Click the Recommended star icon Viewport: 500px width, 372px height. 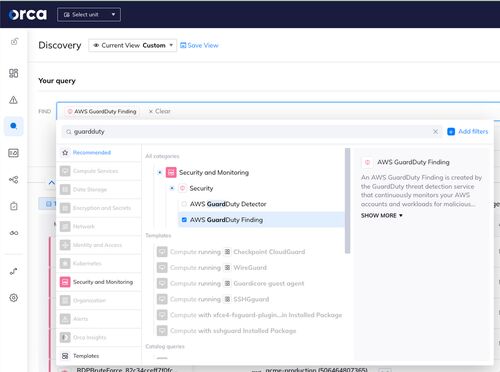click(65, 153)
